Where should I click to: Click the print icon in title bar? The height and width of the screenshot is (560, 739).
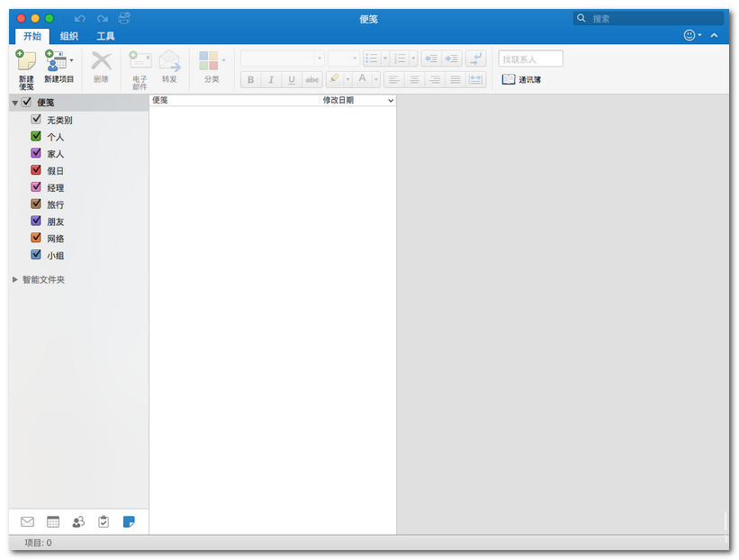pyautogui.click(x=124, y=18)
